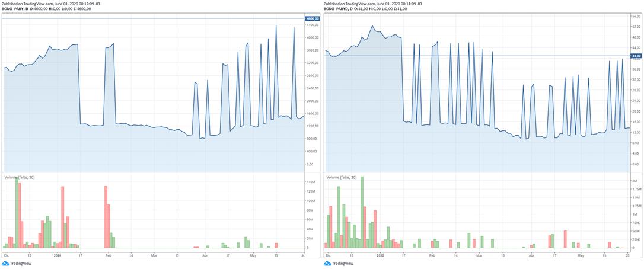Click the 140M label on left volume scale
Screen dimensions: 644x269
[x=310, y=182]
